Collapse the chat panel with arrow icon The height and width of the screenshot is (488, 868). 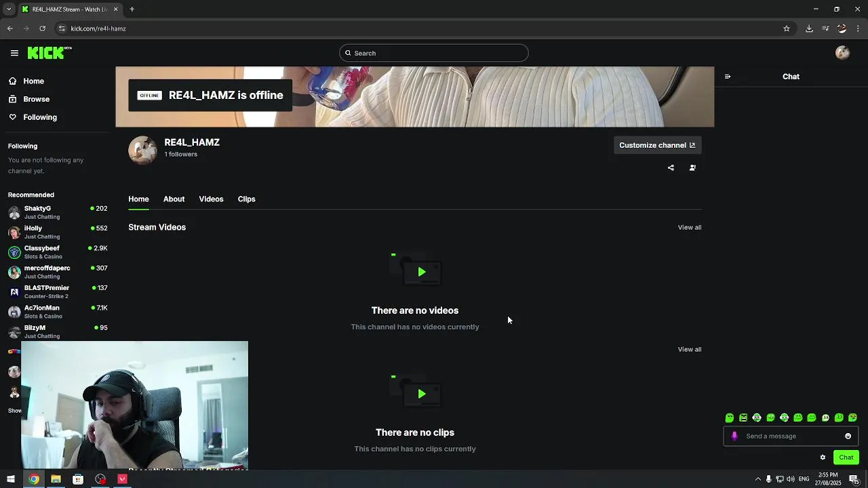[x=728, y=77]
